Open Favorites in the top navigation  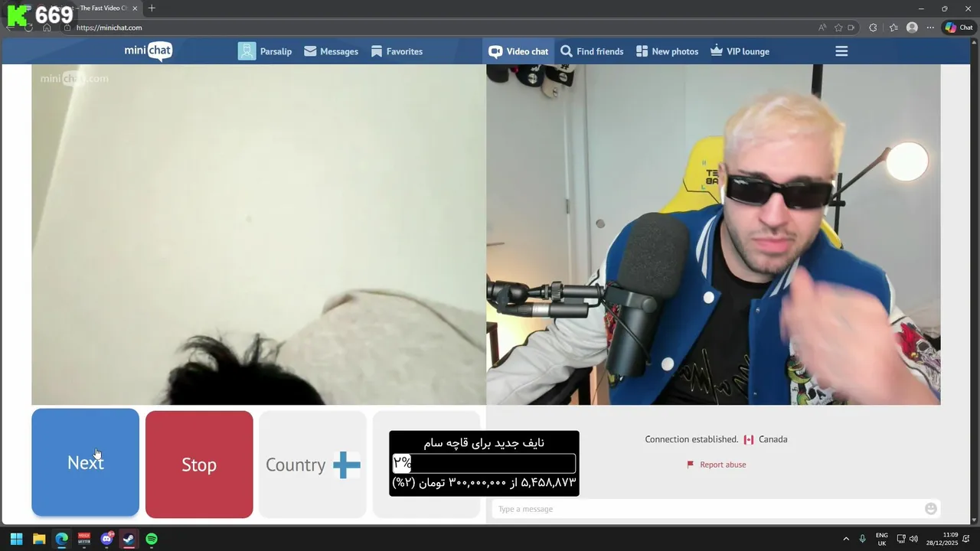coord(397,51)
